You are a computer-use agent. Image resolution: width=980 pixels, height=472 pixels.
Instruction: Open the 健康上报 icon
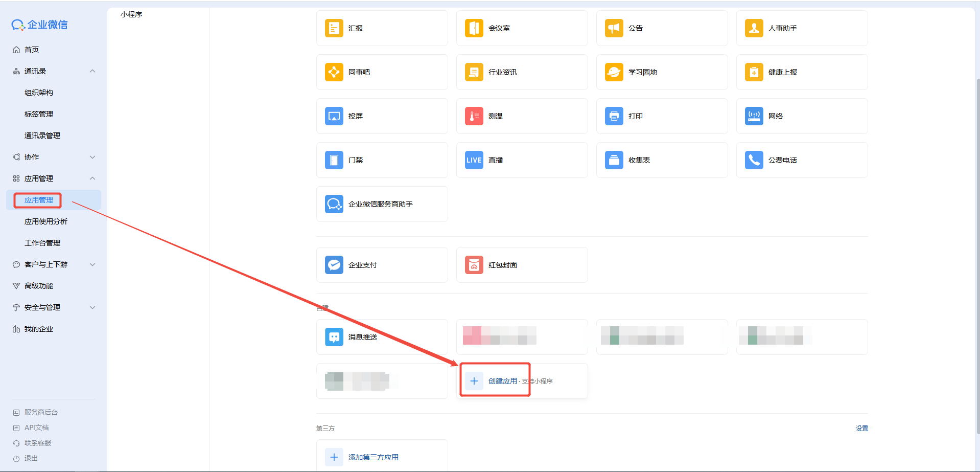[x=754, y=72]
